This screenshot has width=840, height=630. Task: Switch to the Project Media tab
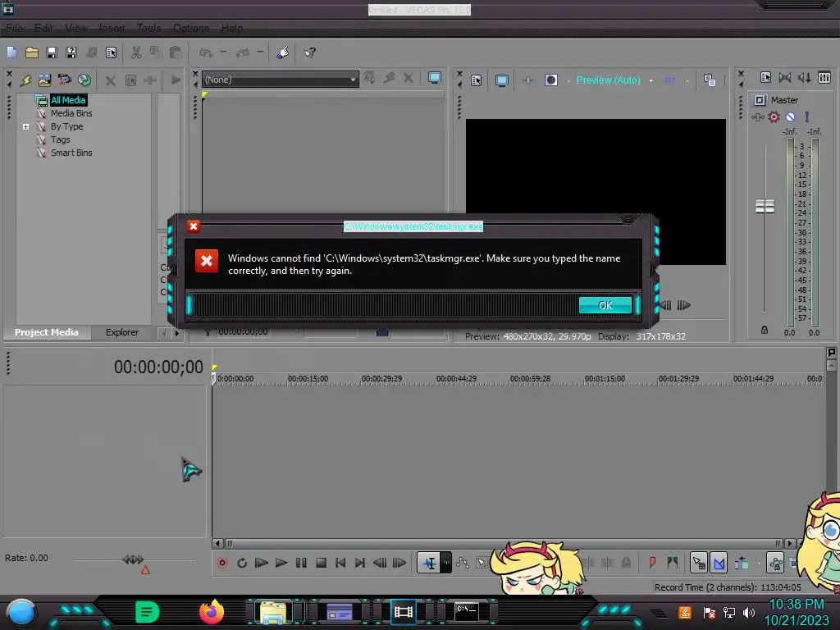tap(46, 332)
